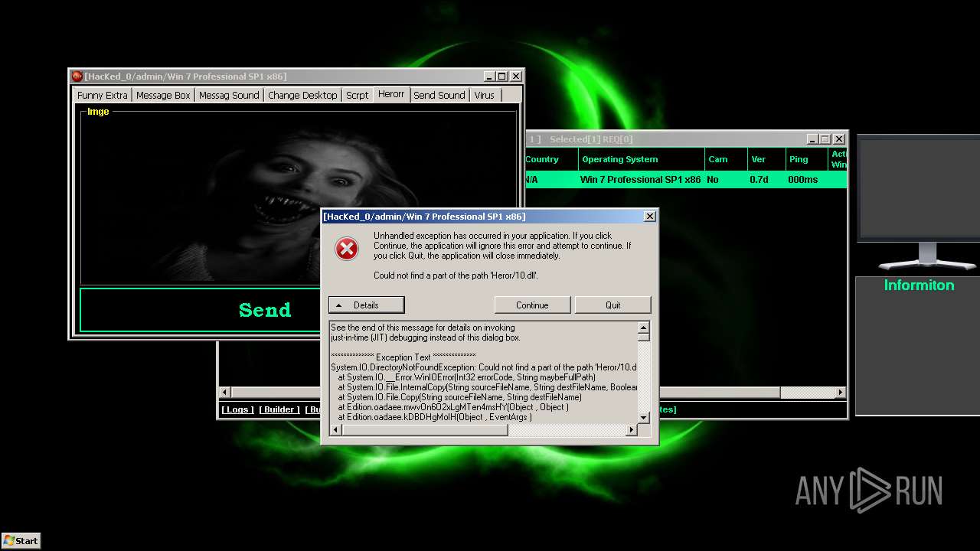The width and height of the screenshot is (980, 551).
Task: Maximize the HacKed_0 control window
Action: click(502, 77)
